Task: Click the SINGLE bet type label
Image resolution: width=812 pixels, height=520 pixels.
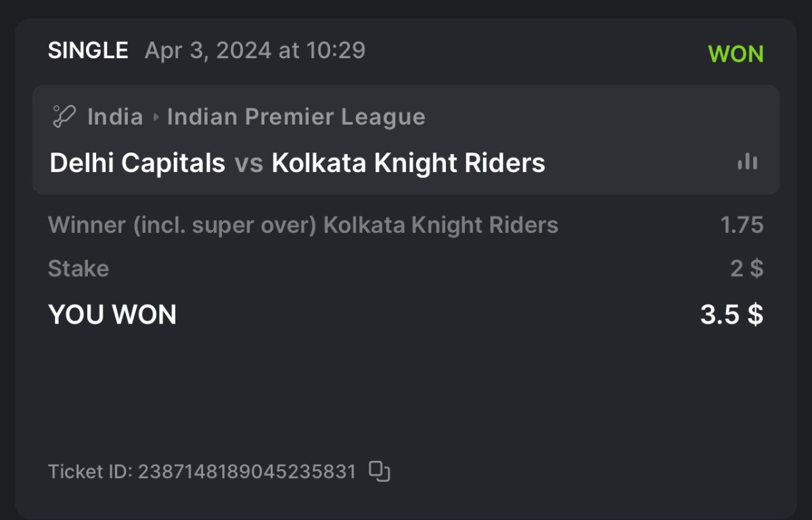Action: coord(88,51)
